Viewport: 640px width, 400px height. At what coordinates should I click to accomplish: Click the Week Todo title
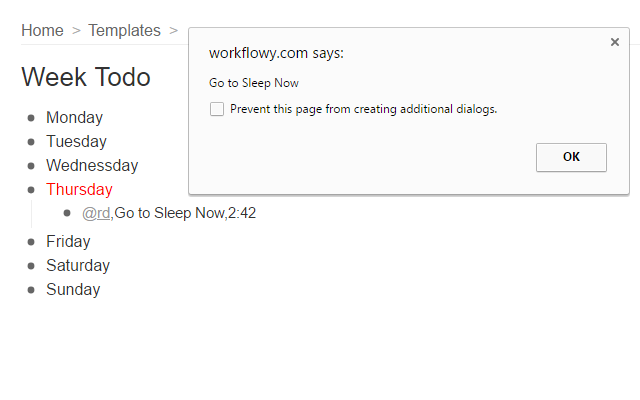86,77
